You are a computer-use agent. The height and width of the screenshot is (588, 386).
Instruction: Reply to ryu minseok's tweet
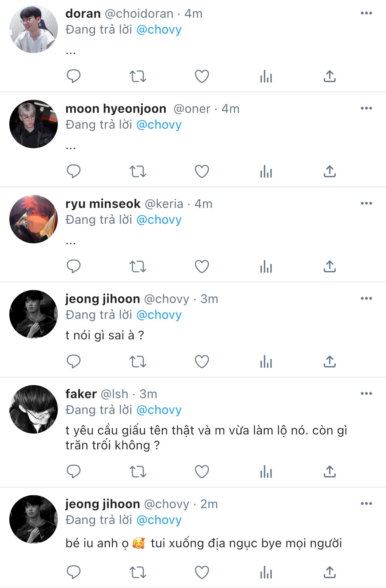click(x=74, y=266)
